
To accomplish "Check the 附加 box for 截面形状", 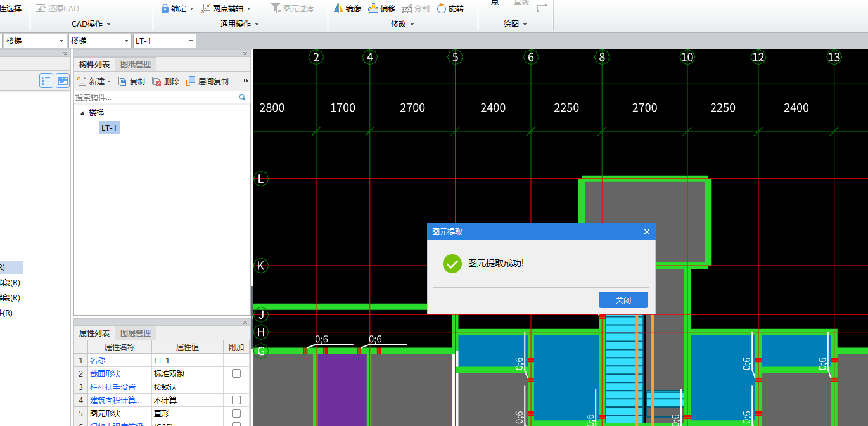I will (x=236, y=374).
